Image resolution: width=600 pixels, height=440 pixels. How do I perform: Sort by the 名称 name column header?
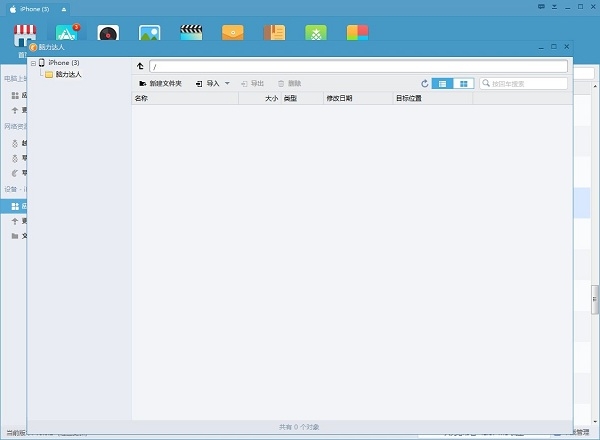click(x=185, y=98)
